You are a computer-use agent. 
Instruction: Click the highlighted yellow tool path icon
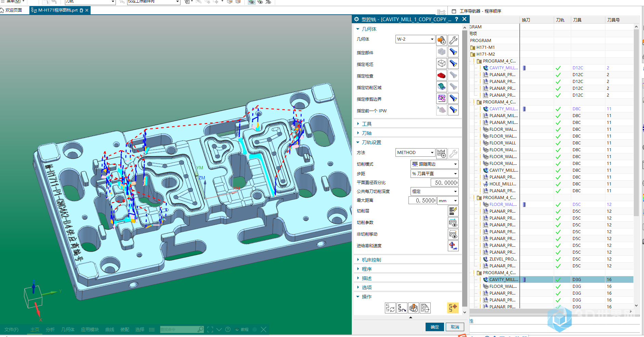[x=453, y=308]
